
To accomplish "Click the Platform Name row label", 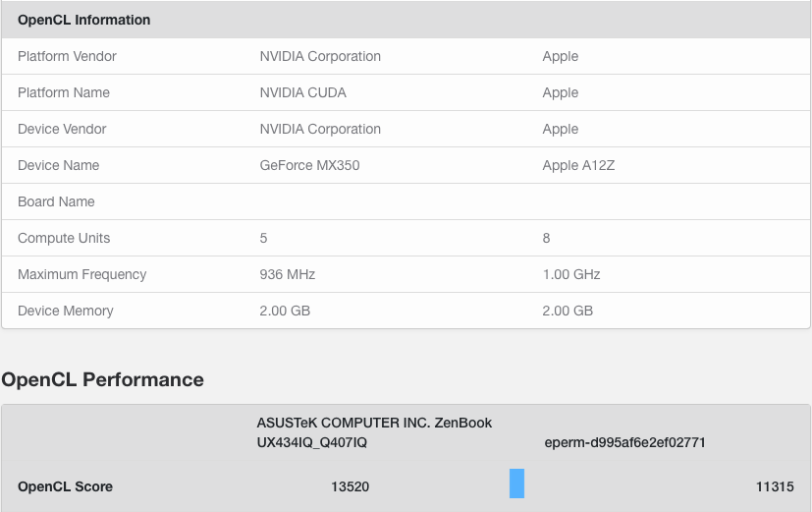I will (64, 92).
